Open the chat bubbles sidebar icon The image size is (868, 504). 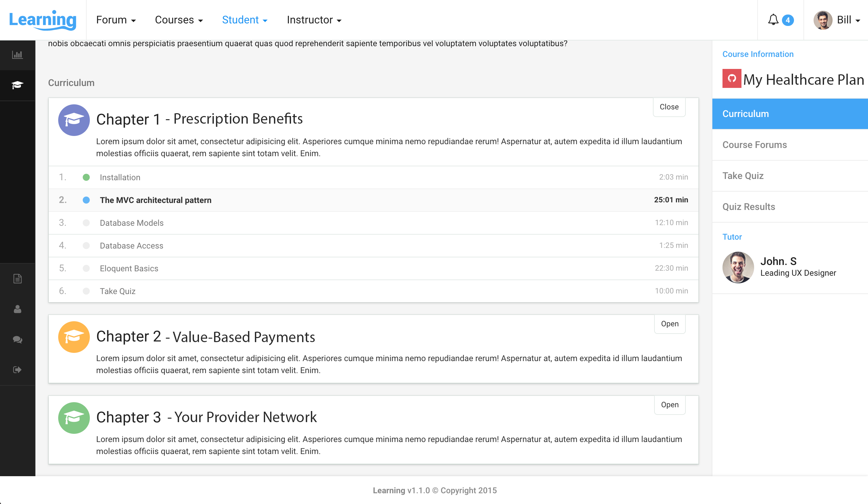tap(17, 340)
